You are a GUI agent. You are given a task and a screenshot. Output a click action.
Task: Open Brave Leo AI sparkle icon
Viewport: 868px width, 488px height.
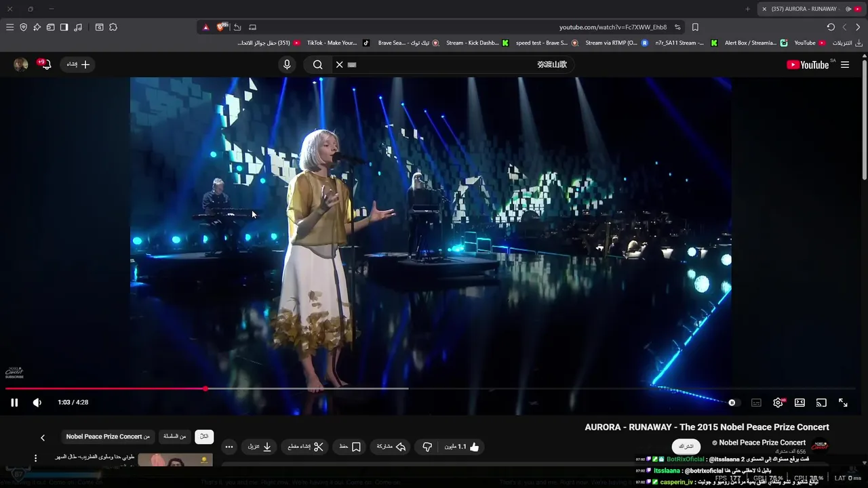tap(37, 27)
